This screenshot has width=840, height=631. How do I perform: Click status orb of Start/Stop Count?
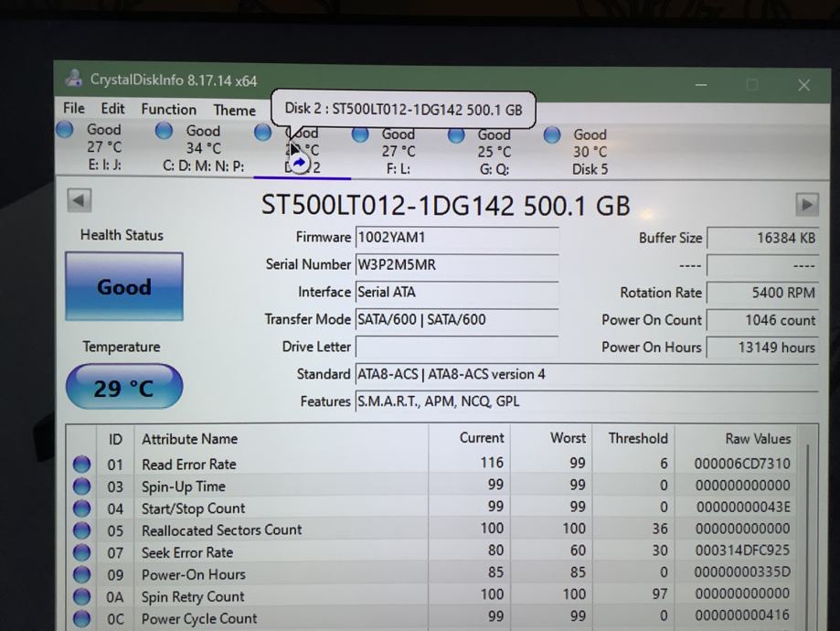tap(82, 508)
